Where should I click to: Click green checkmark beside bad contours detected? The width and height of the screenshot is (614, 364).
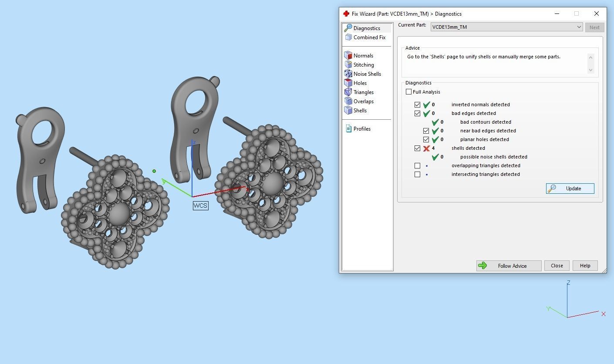coord(435,122)
